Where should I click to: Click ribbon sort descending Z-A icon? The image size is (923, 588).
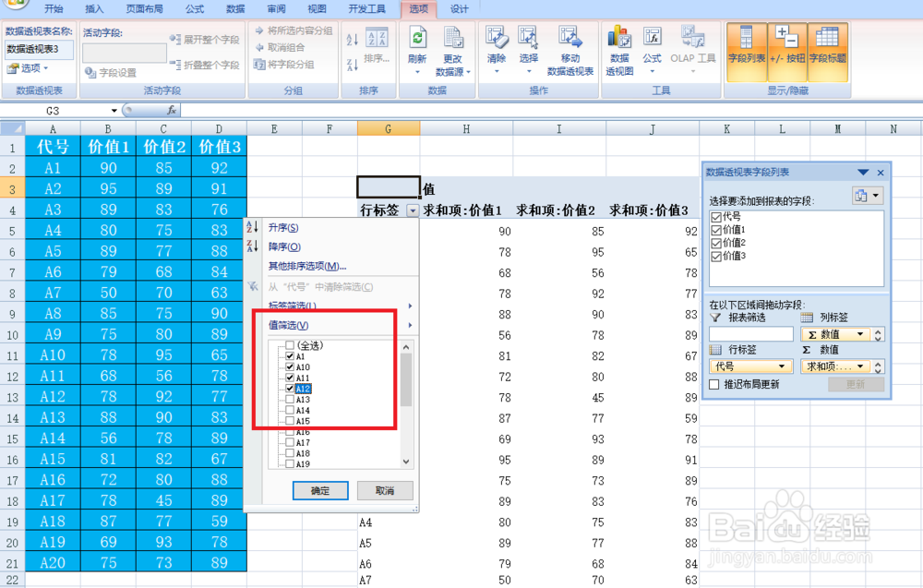point(352,65)
